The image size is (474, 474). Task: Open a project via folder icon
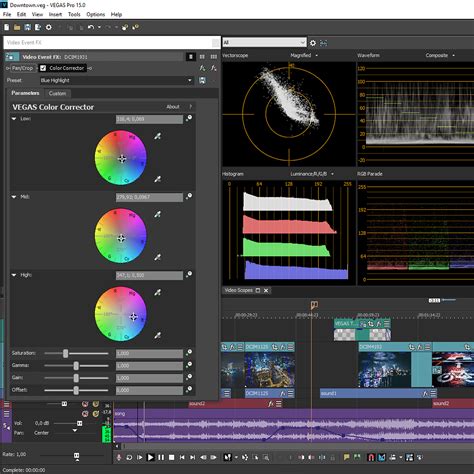click(x=17, y=27)
